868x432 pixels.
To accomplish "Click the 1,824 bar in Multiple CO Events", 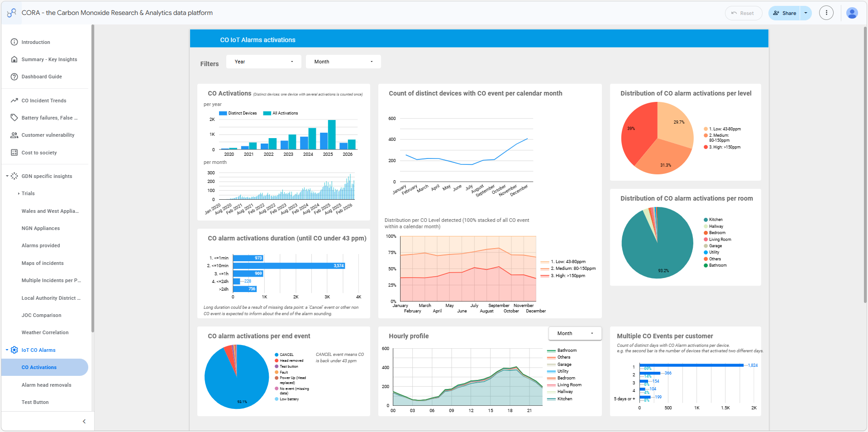I will pos(692,365).
